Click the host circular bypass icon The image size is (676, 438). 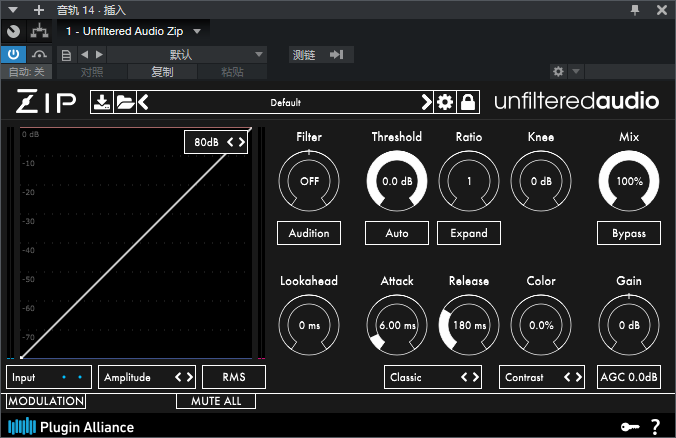click(13, 31)
